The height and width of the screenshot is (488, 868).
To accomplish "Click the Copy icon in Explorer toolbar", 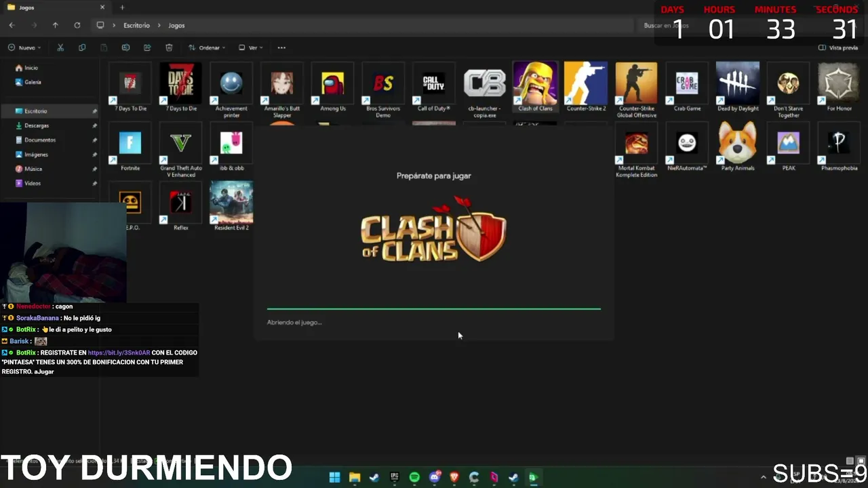I will pyautogui.click(x=82, y=47).
